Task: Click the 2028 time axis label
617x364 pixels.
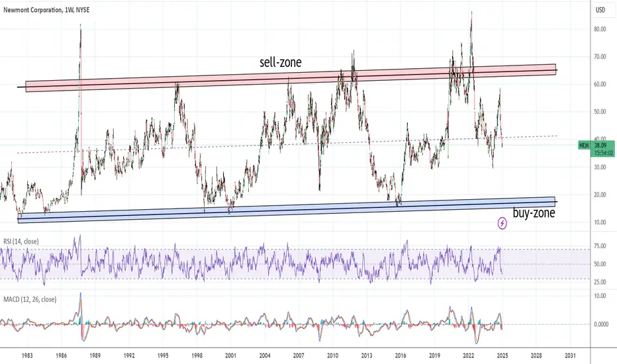Action: point(536,356)
